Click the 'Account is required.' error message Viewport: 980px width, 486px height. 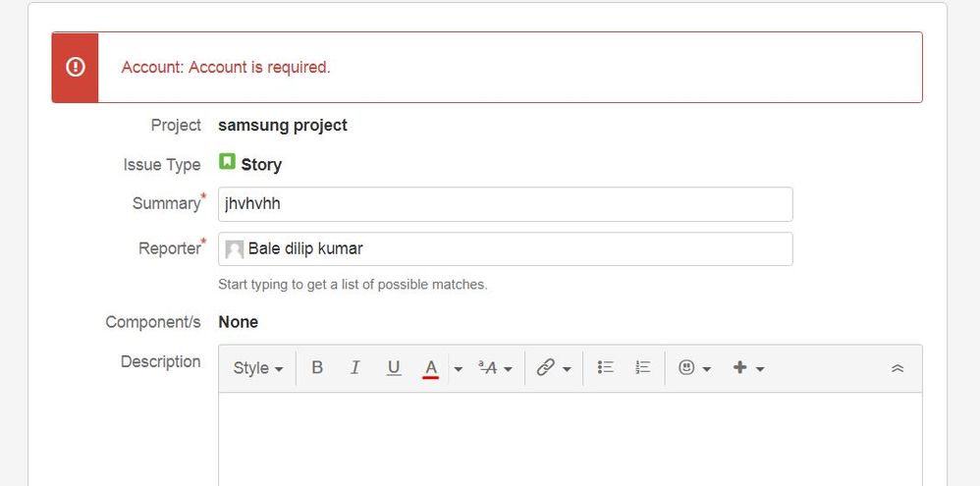(x=226, y=68)
